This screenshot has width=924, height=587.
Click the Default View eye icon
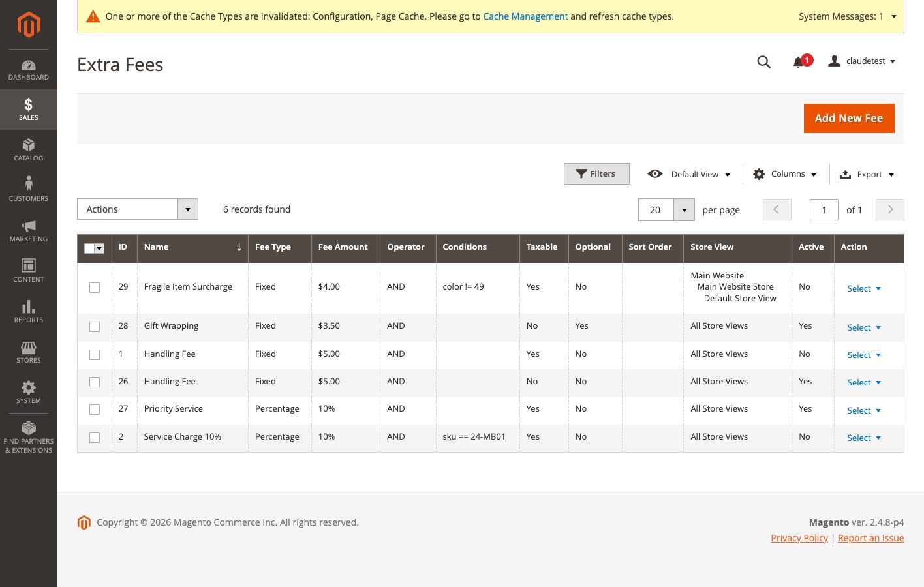click(655, 174)
